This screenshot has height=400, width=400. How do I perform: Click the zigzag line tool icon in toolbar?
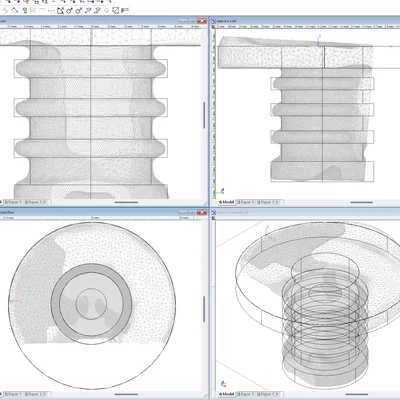(x=5, y=11)
